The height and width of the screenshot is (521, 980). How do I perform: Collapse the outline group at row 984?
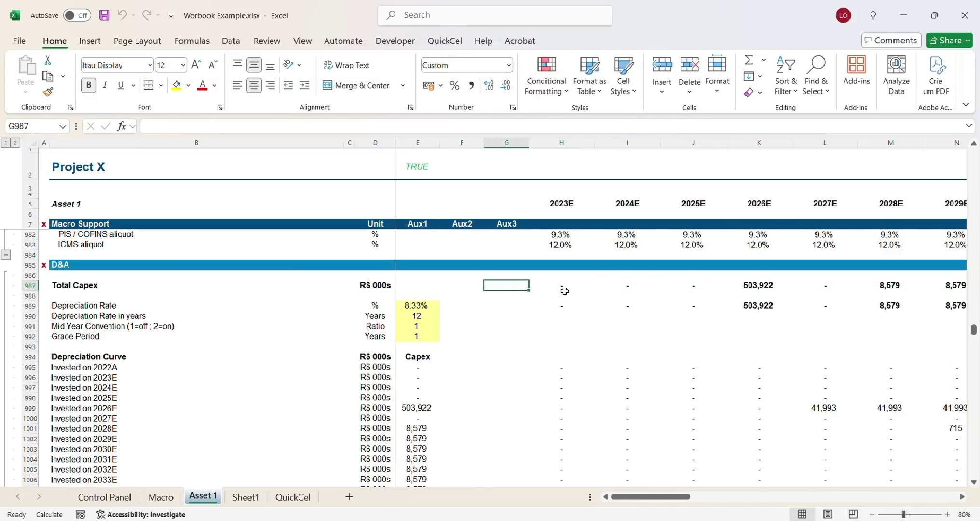(6, 255)
